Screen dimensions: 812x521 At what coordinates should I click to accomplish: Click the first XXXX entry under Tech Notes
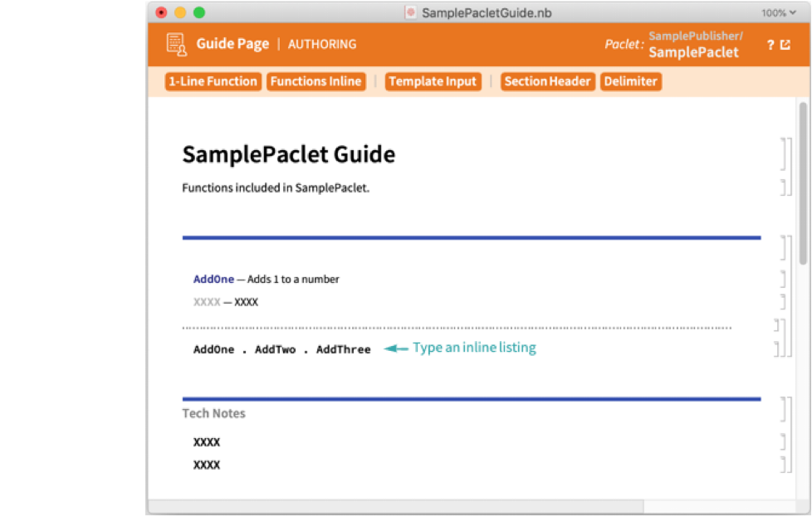207,442
